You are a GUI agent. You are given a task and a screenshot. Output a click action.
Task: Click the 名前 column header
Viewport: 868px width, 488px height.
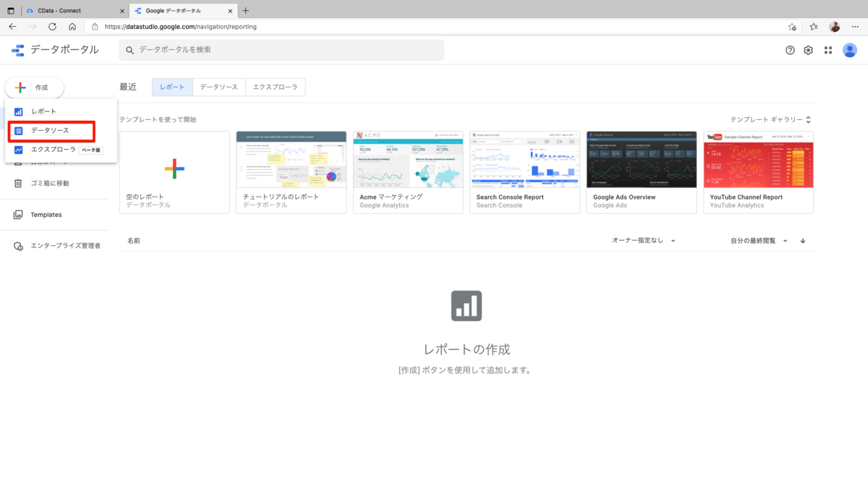tap(134, 241)
